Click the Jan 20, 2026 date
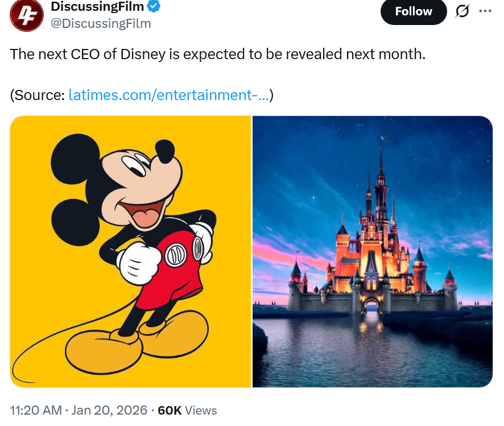This screenshot has height=426, width=504. pos(108,410)
